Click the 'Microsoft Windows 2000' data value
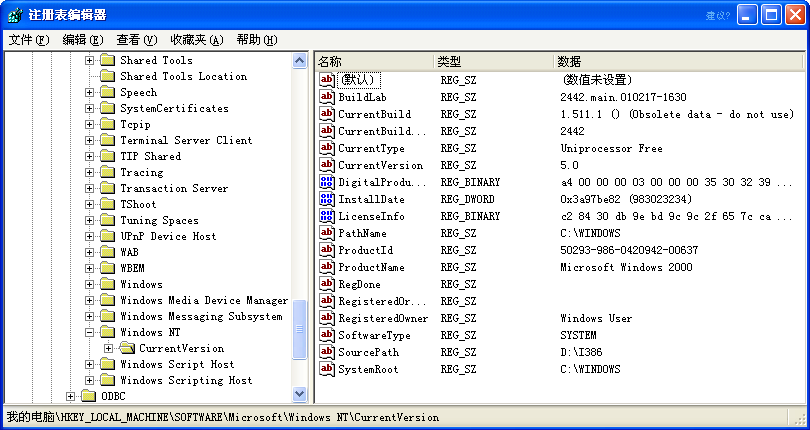This screenshot has height=430, width=810. pos(626,267)
